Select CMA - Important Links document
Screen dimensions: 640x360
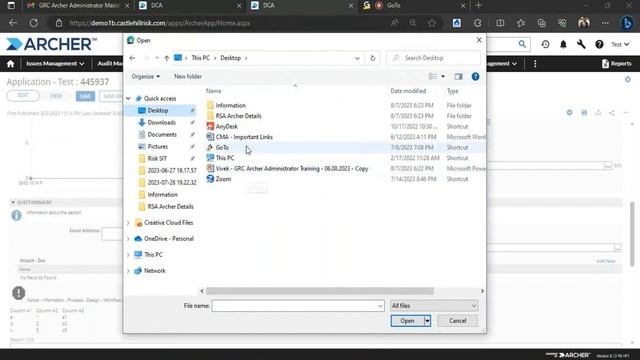tap(244, 137)
